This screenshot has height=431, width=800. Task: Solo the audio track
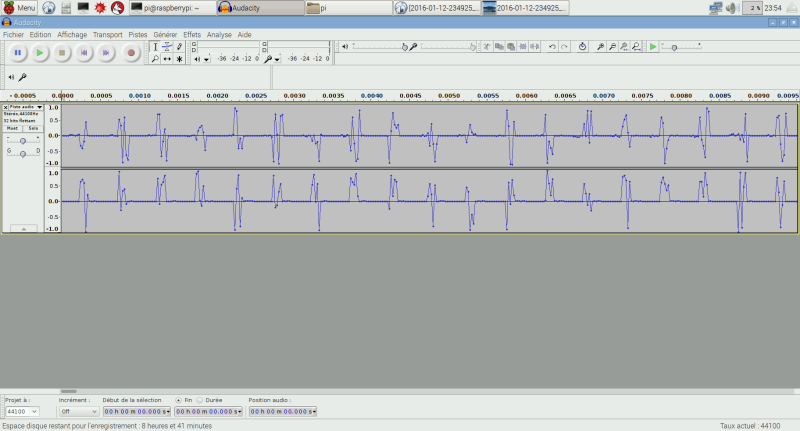pos(33,128)
